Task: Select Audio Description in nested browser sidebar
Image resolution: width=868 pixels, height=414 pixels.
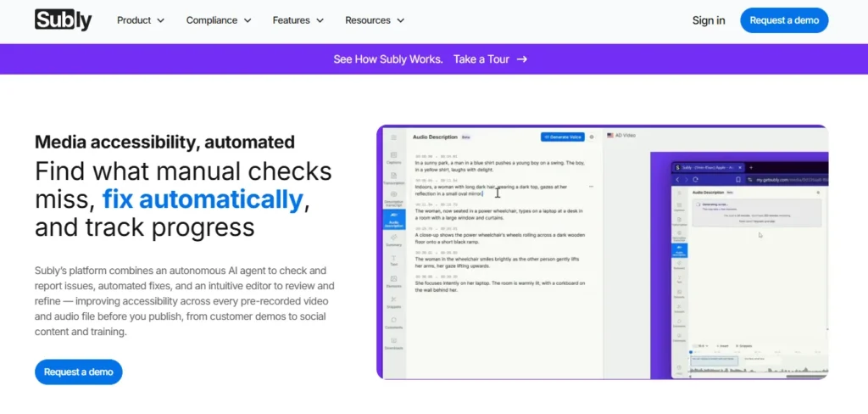Action: (x=680, y=250)
